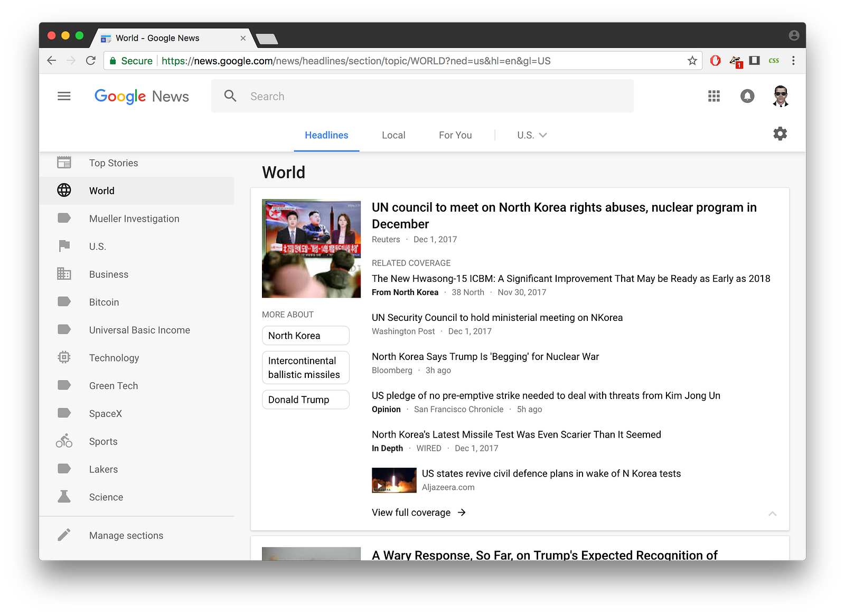Open the account profile avatar
Screen dimensions: 845x616
coord(781,96)
